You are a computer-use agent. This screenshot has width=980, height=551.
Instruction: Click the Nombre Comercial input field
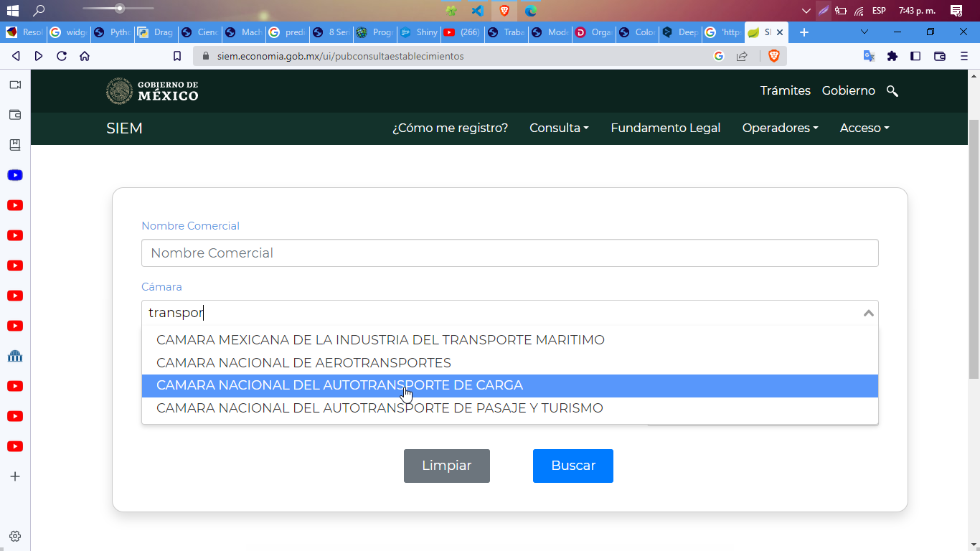[509, 253]
